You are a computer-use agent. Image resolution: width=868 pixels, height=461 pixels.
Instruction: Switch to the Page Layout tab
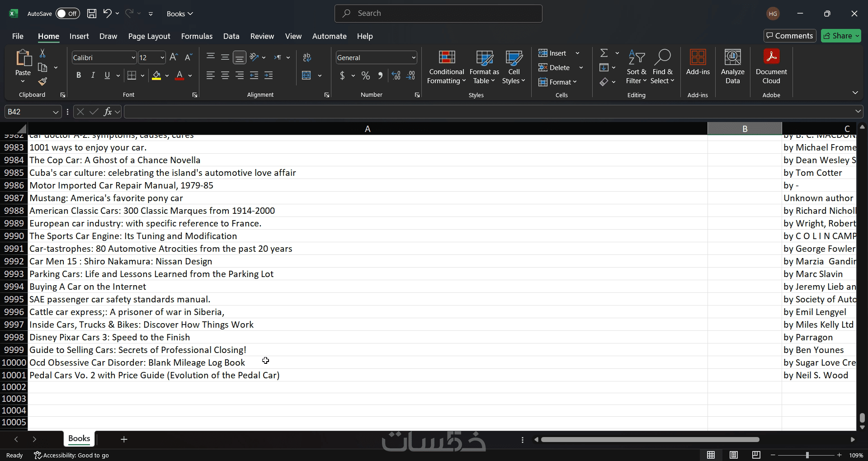(149, 36)
